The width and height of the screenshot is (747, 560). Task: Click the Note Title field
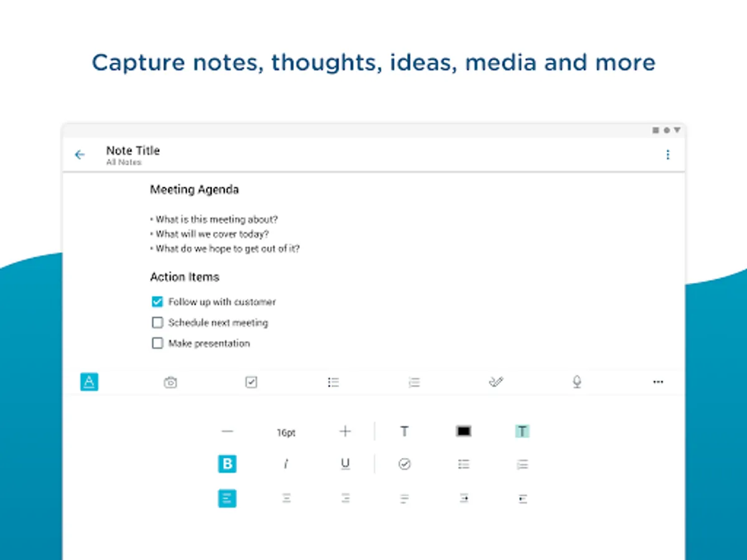coord(133,151)
